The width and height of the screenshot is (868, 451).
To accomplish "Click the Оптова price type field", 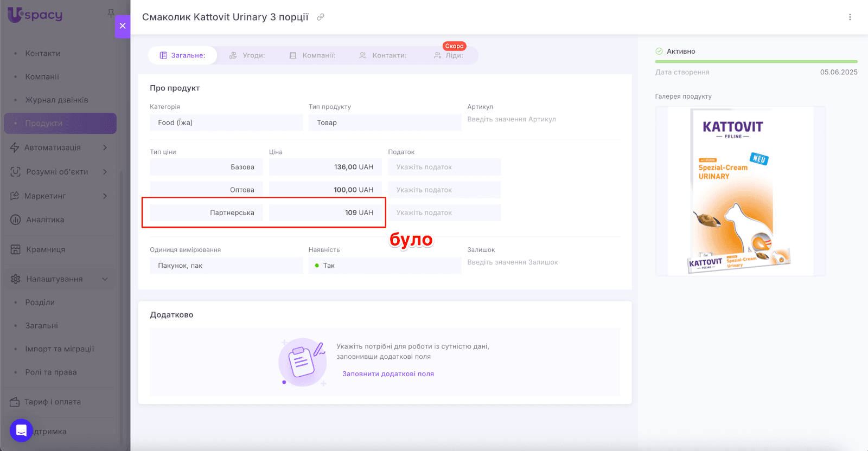I will pos(206,190).
